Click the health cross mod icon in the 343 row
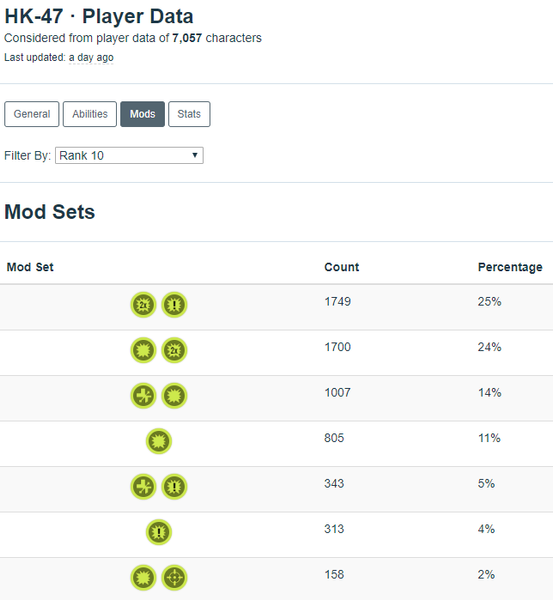Screen dimensions: 553x600 point(144,487)
